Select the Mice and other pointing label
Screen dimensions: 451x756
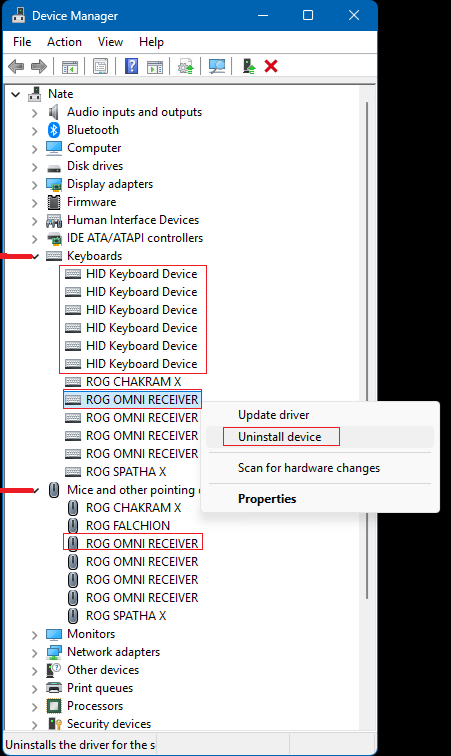pos(131,490)
